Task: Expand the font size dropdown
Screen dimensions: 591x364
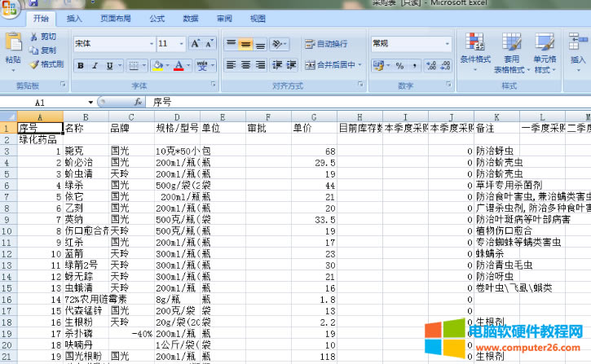Action: [181, 43]
